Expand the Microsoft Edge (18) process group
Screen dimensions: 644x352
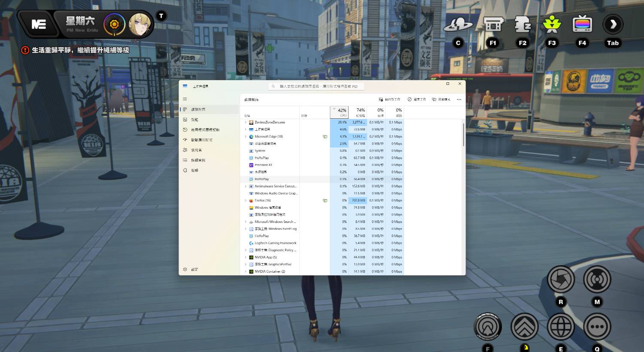point(246,136)
